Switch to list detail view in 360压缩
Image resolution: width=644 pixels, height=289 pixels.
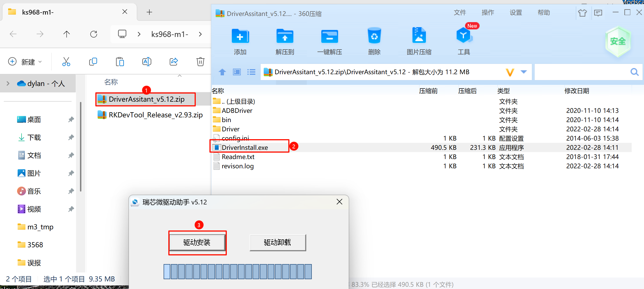(251, 72)
